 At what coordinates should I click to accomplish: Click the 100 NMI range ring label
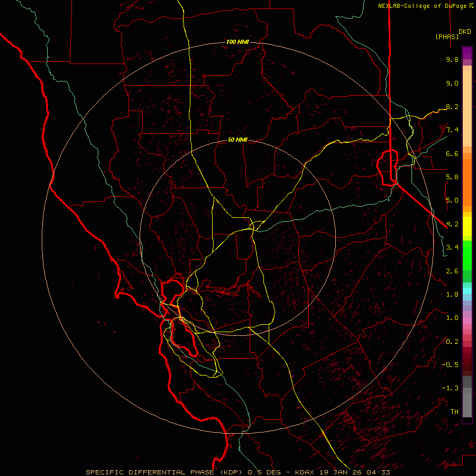pos(237,42)
